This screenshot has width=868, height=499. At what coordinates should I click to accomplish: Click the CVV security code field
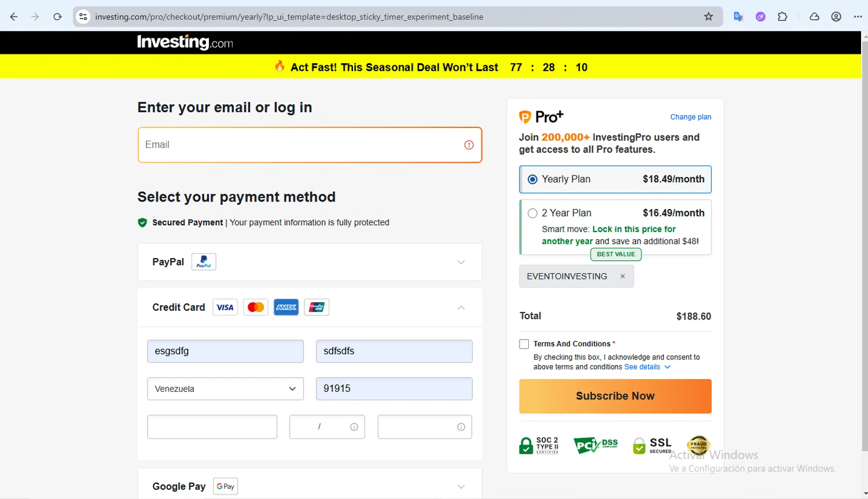tap(425, 427)
